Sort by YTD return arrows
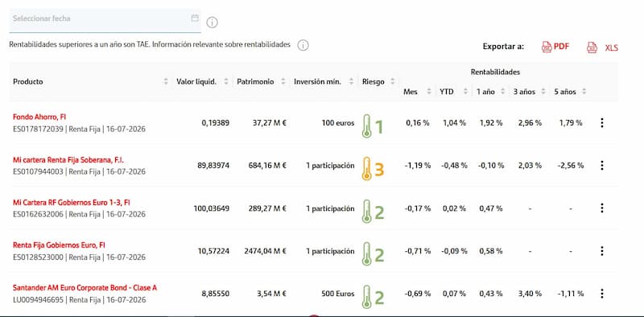This screenshot has height=317, width=644. [x=465, y=92]
